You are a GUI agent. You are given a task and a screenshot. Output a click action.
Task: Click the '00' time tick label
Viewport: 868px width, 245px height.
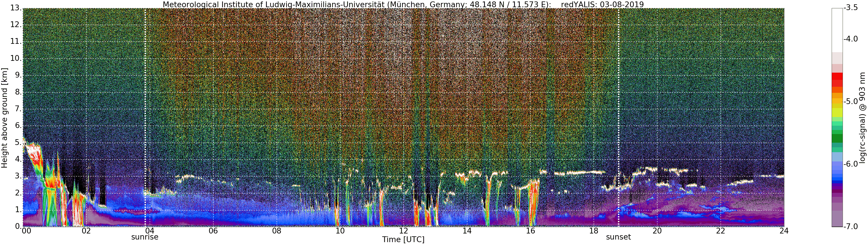pos(26,231)
